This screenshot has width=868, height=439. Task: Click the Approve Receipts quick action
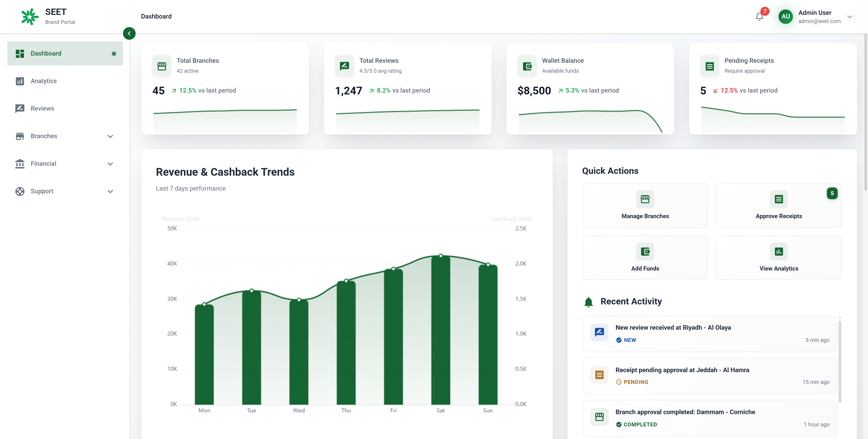coord(779,205)
